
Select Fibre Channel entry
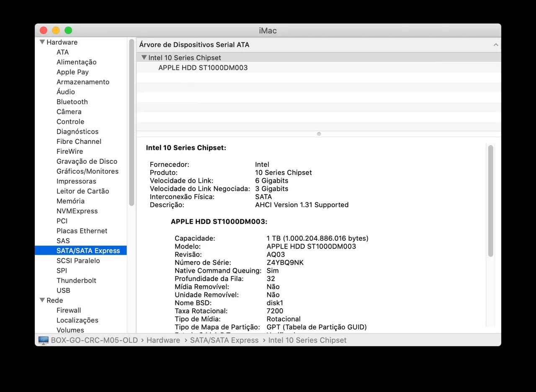click(79, 141)
